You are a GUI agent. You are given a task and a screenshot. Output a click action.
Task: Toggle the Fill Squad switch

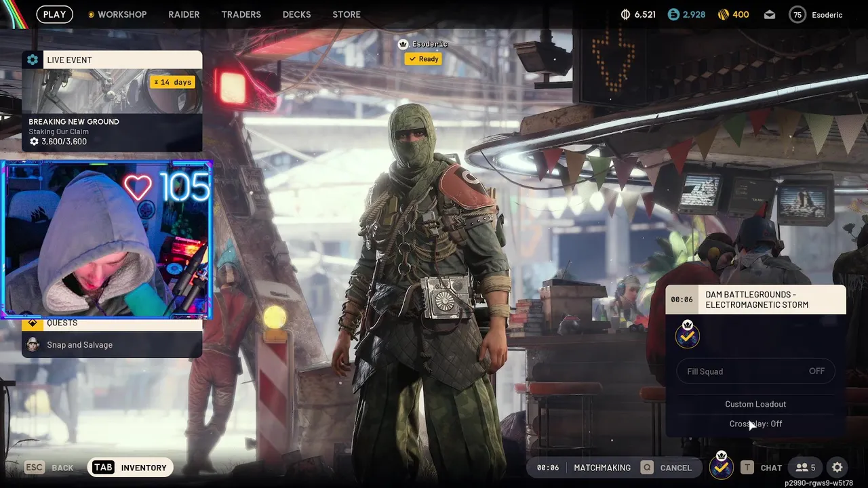coord(755,371)
